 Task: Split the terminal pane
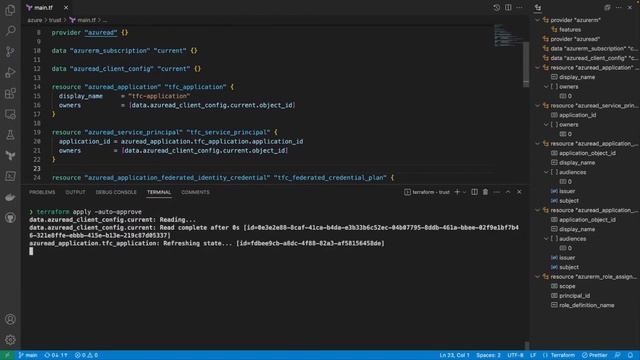tap(474, 192)
